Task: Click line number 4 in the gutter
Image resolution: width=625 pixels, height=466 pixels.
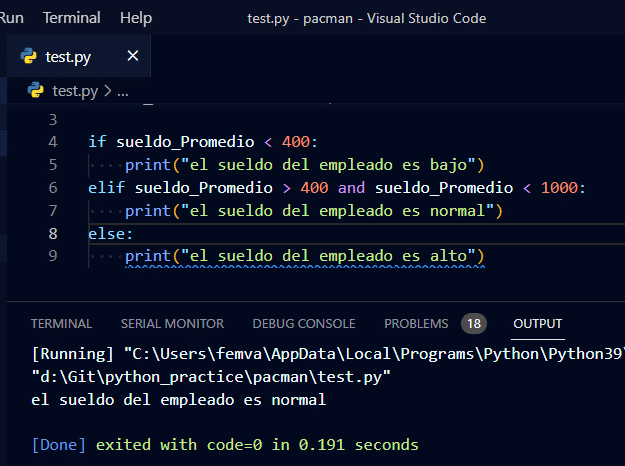Action: [53, 142]
